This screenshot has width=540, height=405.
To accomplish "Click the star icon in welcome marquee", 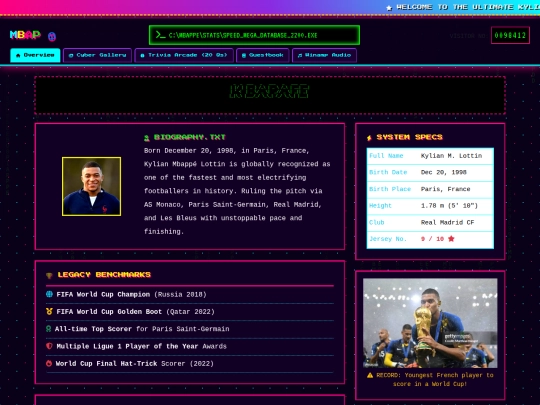I will 389,8.
